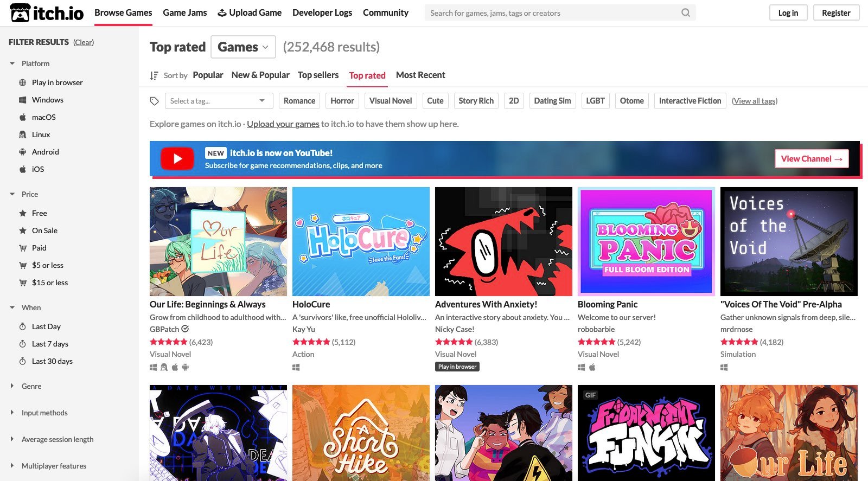The height and width of the screenshot is (481, 868).
Task: Open the Select a tag dropdown
Action: pyautogui.click(x=218, y=101)
